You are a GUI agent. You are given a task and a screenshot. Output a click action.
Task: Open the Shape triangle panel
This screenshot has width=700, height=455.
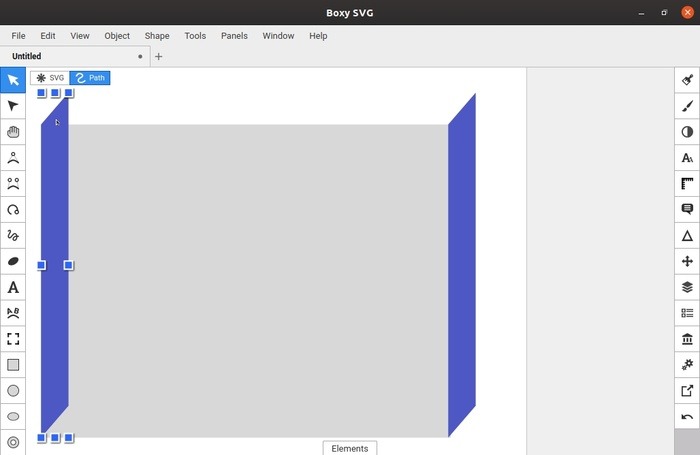coord(687,235)
